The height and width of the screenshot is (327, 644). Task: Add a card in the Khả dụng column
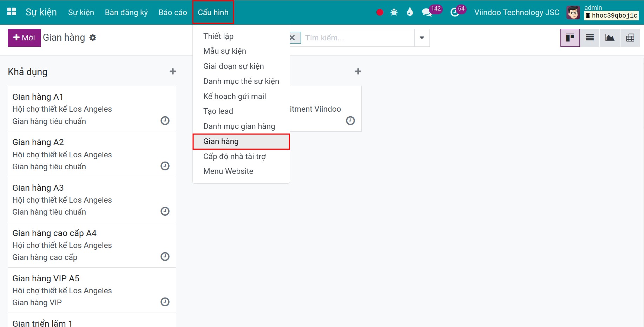coord(173,72)
